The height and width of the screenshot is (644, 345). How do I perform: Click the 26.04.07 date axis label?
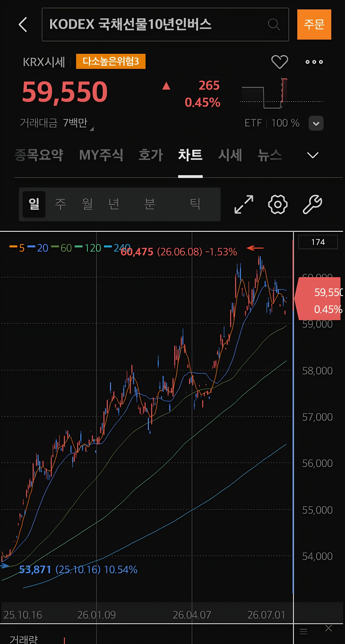(192, 615)
